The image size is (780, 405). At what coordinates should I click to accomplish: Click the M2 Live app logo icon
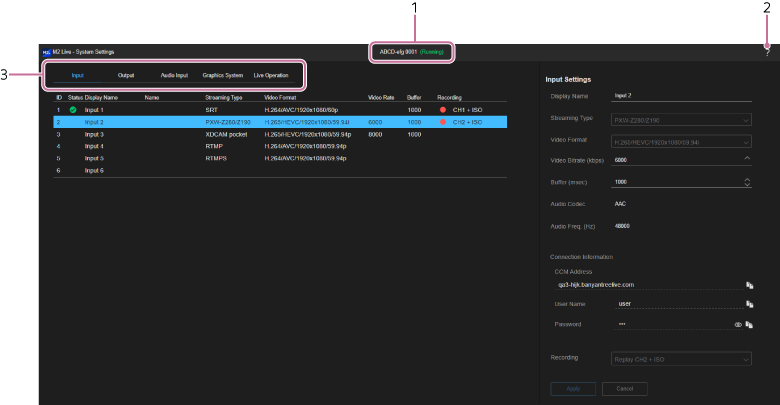[x=46, y=52]
